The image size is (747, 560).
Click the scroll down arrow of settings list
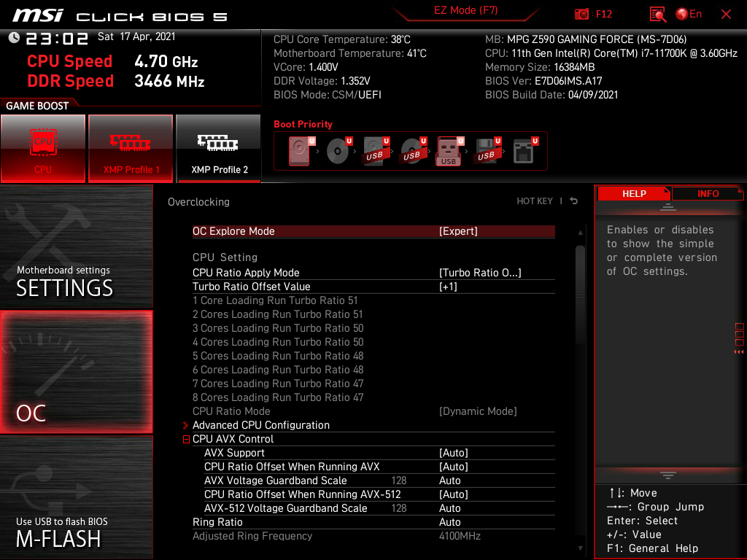580,548
